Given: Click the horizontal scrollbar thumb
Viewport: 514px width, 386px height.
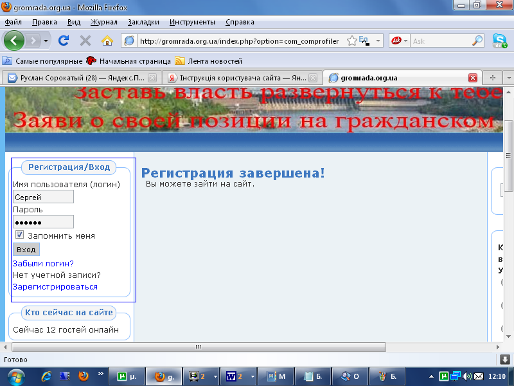Looking at the screenshot, I should point(199,347).
